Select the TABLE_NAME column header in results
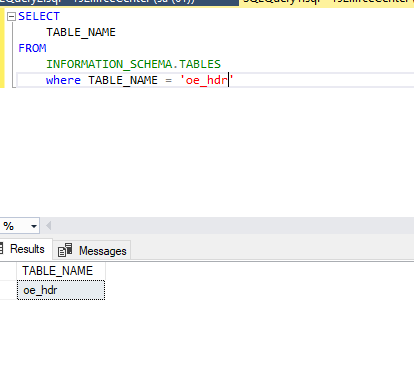414x381 pixels. pos(61,271)
